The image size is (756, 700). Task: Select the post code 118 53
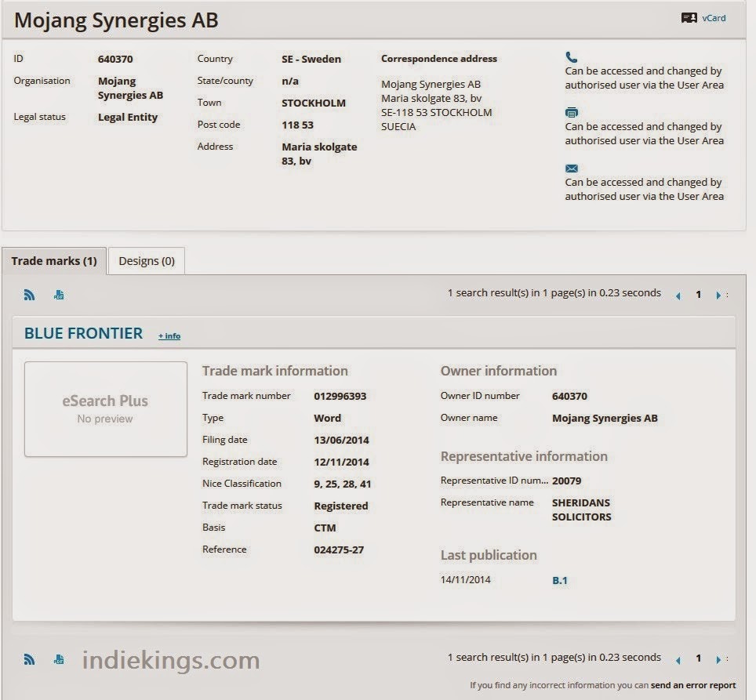(x=297, y=125)
